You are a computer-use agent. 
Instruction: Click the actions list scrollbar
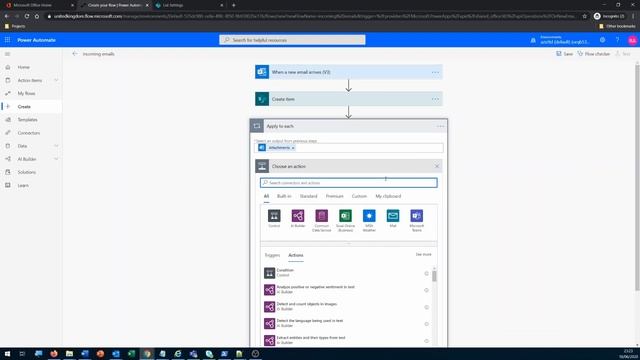click(434, 276)
